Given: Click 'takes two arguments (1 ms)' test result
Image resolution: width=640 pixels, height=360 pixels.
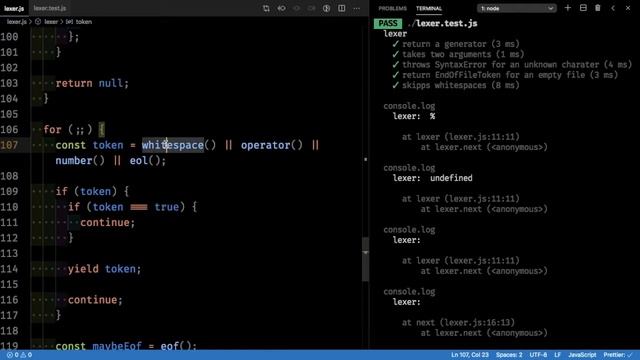Looking at the screenshot, I should [463, 54].
